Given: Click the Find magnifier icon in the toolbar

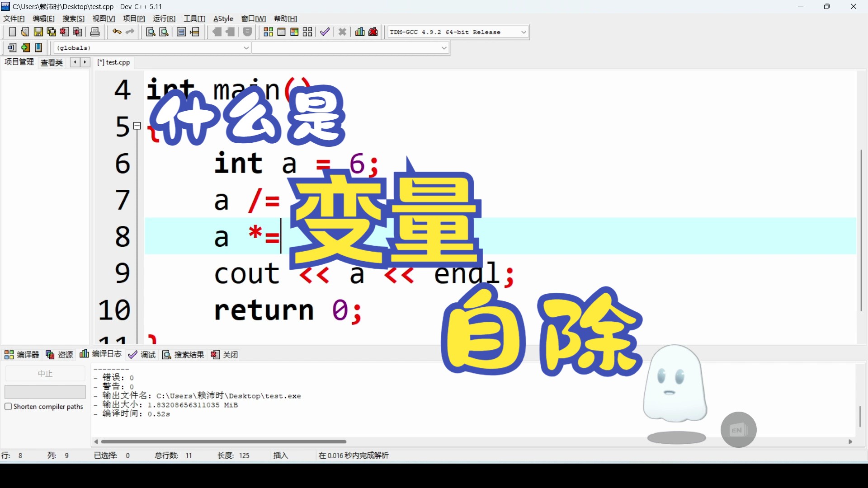Looking at the screenshot, I should tap(151, 32).
